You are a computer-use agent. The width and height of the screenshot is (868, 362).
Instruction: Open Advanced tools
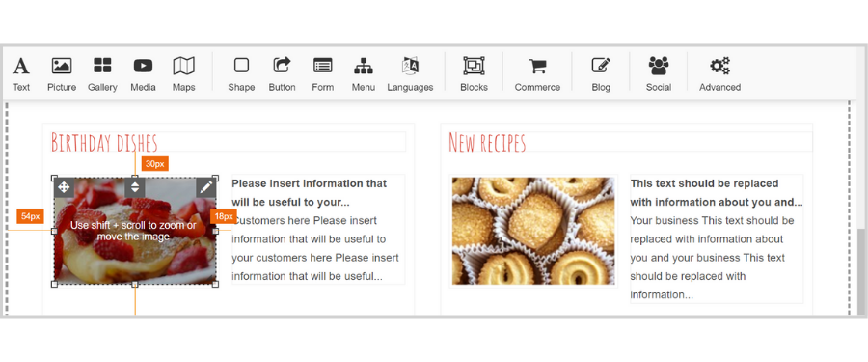(719, 73)
